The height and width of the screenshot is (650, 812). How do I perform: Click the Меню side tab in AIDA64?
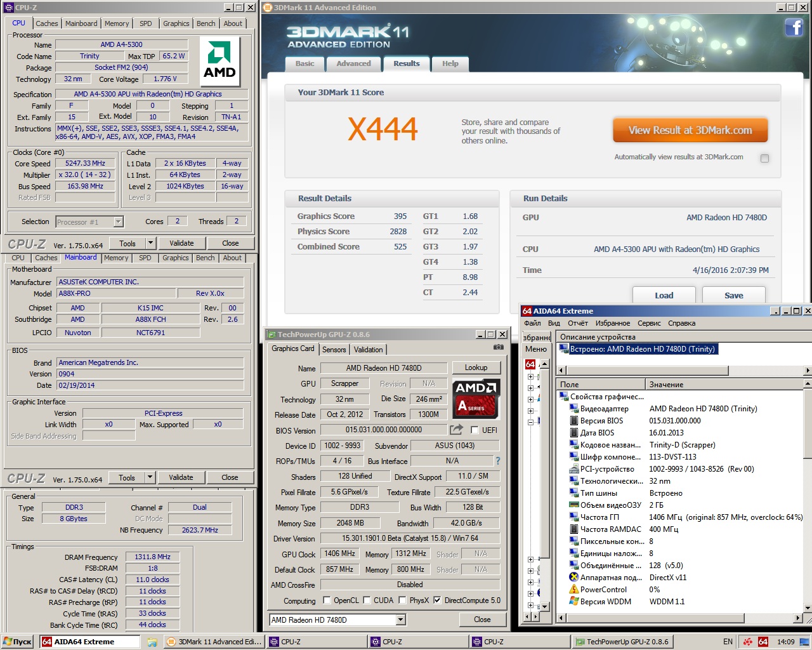click(536, 349)
